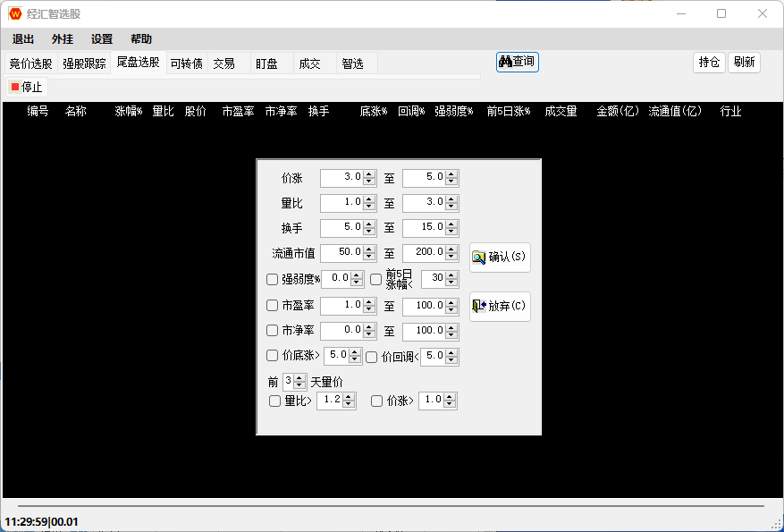Screen dimensions: 784x532
Task: Switch to the 可转债 tab
Action: [x=186, y=63]
